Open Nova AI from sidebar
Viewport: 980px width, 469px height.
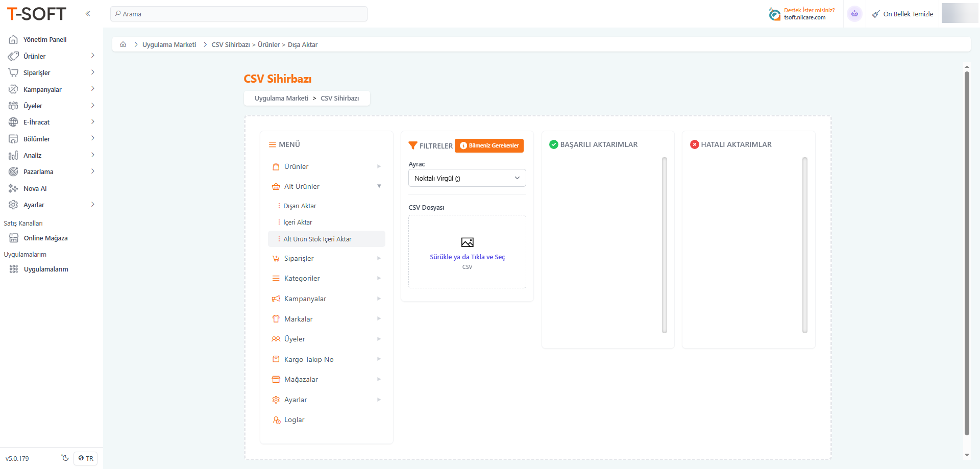point(35,188)
